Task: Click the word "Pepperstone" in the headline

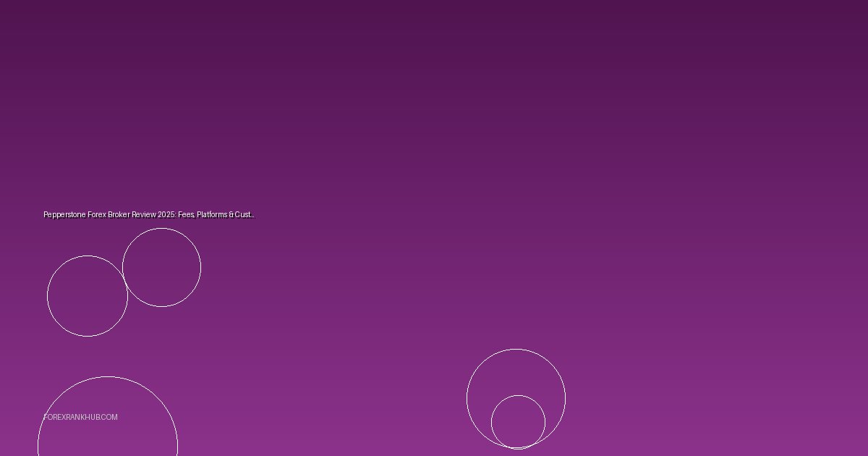Action: tap(64, 214)
